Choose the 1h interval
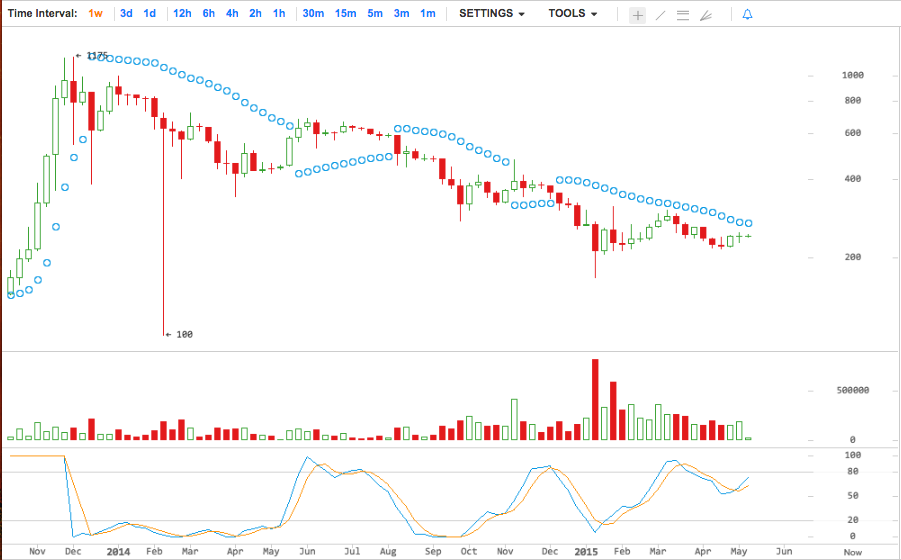 point(279,13)
